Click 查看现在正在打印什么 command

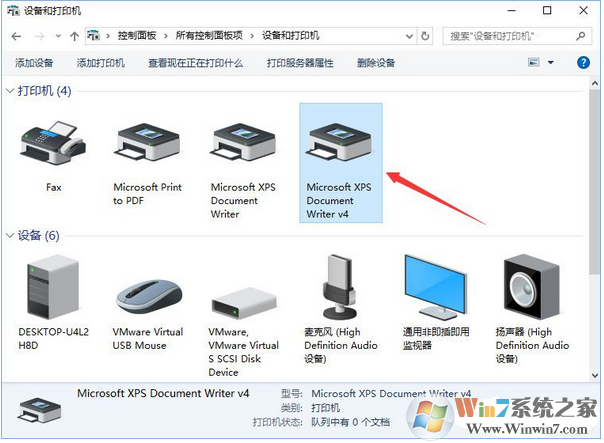tap(196, 63)
